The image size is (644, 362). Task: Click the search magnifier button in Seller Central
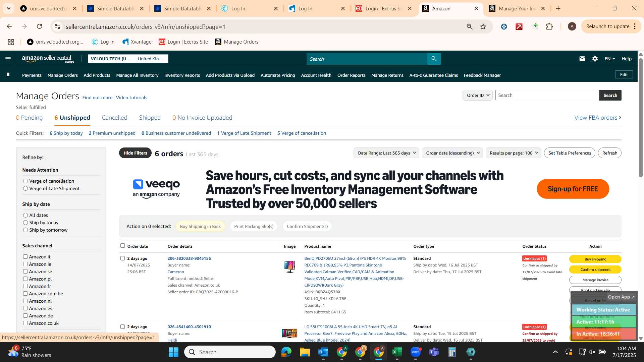[x=434, y=59]
